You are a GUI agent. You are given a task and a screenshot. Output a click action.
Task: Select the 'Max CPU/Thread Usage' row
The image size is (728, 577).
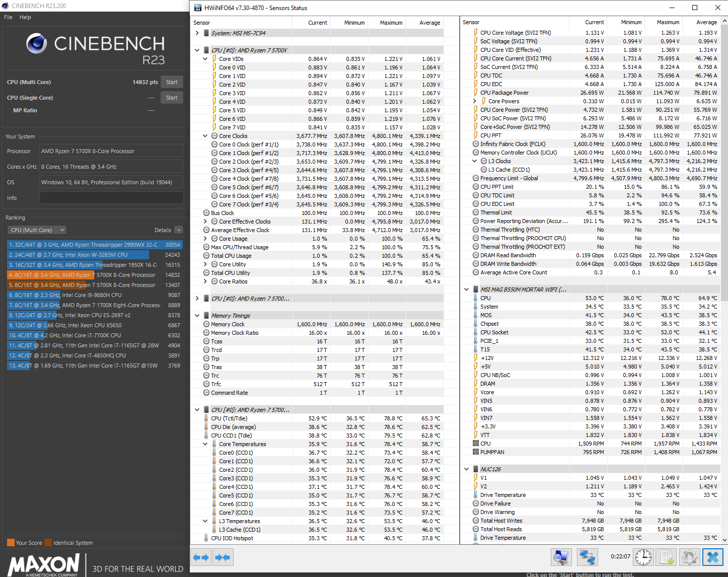tap(318, 247)
